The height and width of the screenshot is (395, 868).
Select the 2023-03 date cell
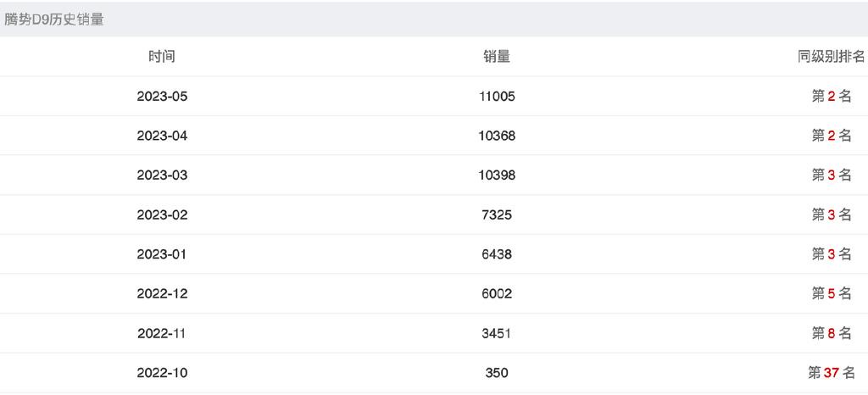click(x=162, y=175)
